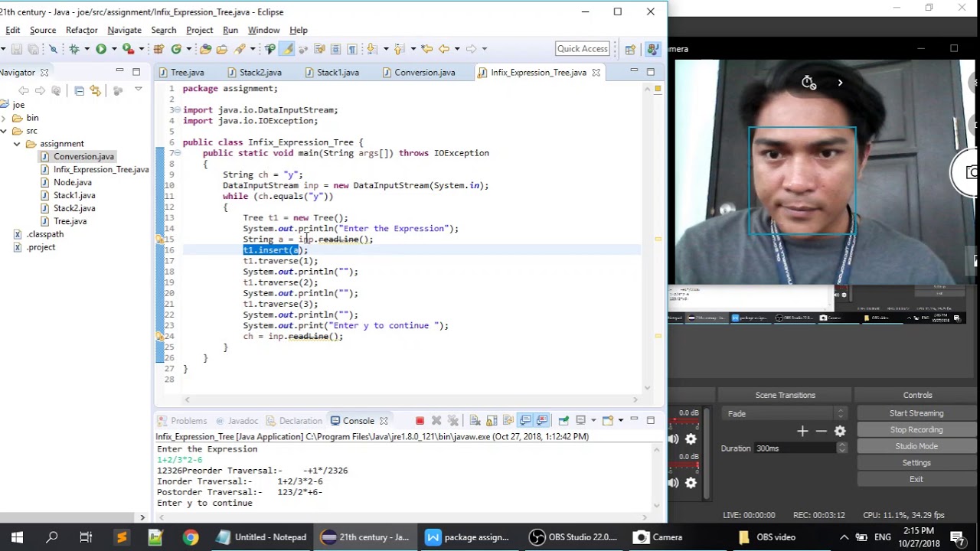Toggle Mark Occurrences highlighter icon
Viewport: 980px width, 551px height.
[x=287, y=49]
